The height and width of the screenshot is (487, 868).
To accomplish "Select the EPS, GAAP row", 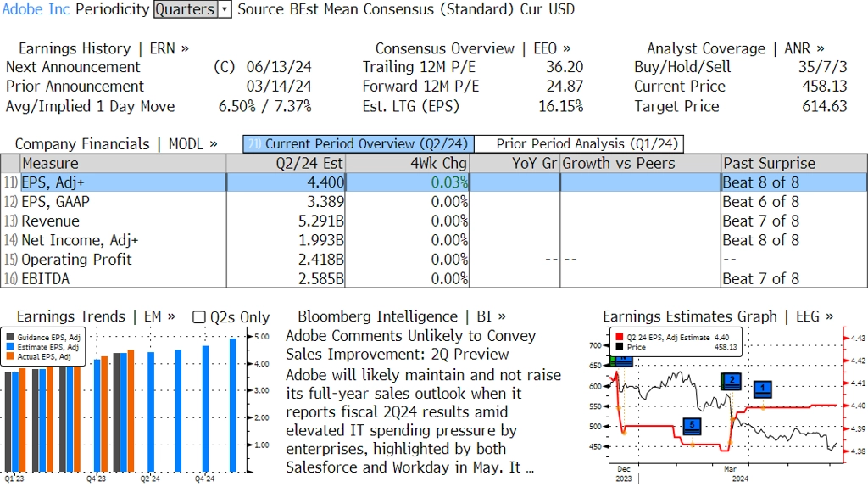I will [x=434, y=202].
